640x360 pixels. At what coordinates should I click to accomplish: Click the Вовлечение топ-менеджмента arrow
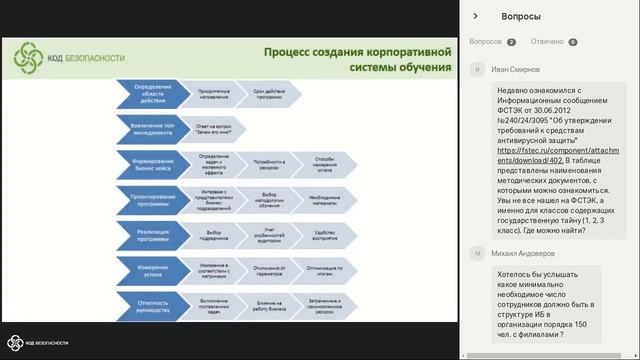153,129
